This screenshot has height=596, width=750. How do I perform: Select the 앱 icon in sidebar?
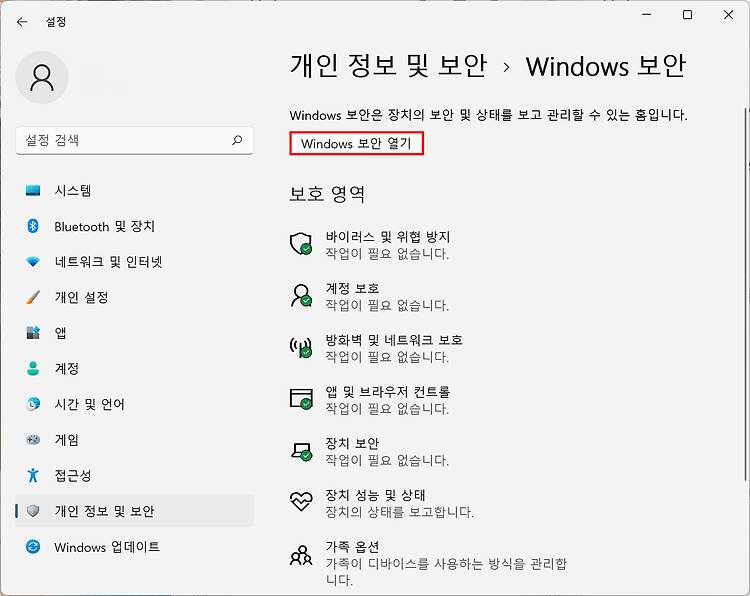tap(33, 332)
